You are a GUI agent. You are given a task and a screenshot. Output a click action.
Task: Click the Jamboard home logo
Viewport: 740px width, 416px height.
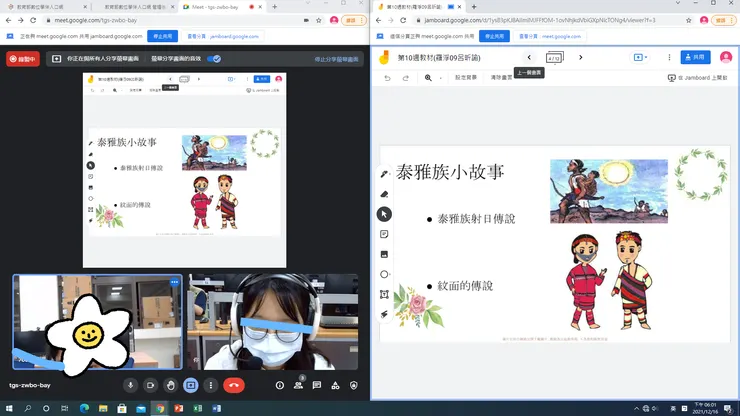384,58
